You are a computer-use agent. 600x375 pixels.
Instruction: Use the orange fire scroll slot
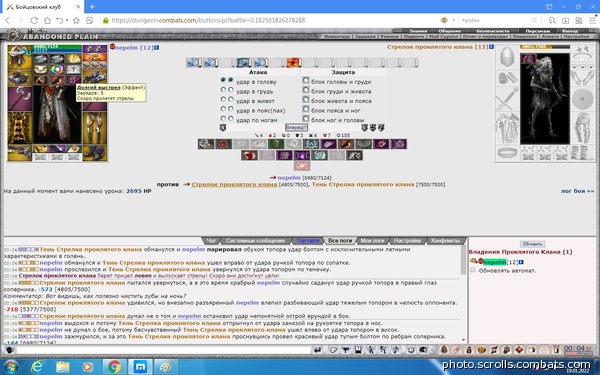pos(293,62)
